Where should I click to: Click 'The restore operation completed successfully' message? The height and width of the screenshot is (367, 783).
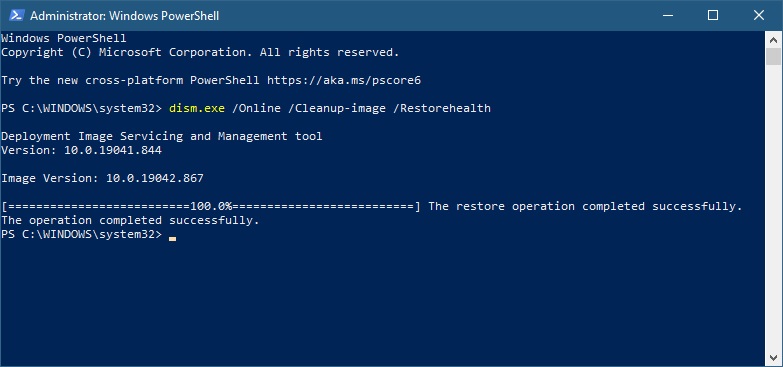point(585,206)
